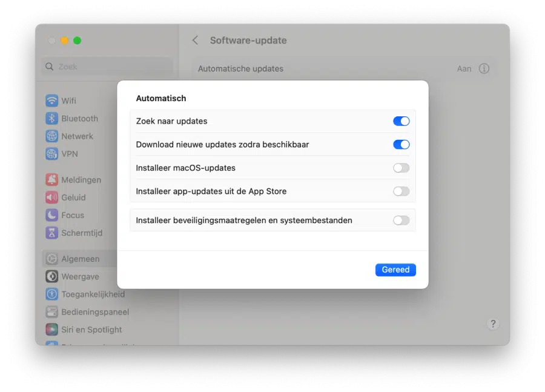Click the Netwerk globe icon

52,136
